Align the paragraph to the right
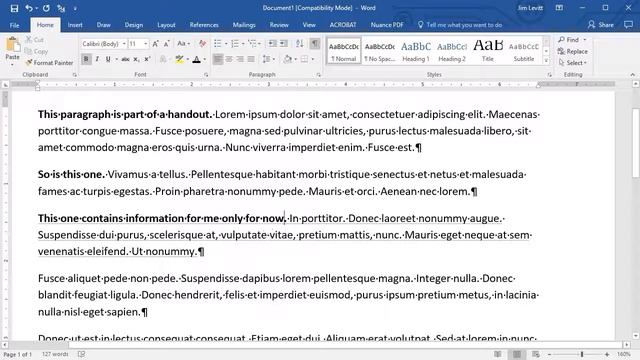Screen dimensions: 640x360 coord(240,60)
